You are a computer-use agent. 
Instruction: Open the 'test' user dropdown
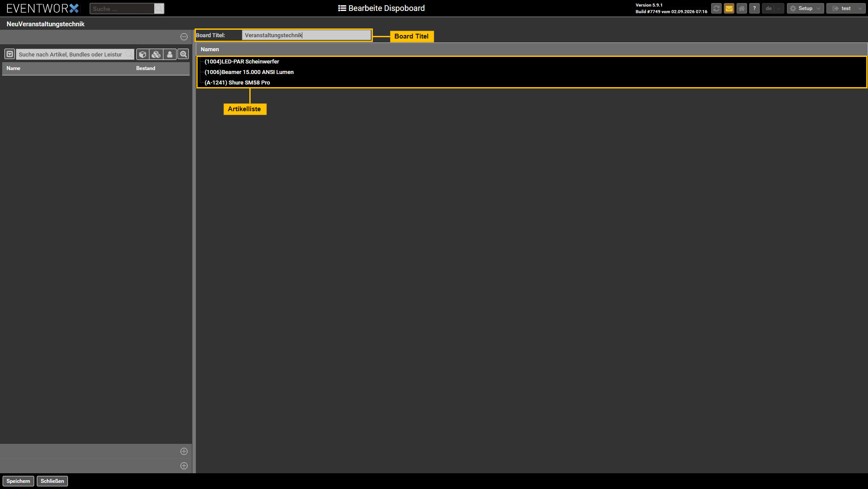846,8
